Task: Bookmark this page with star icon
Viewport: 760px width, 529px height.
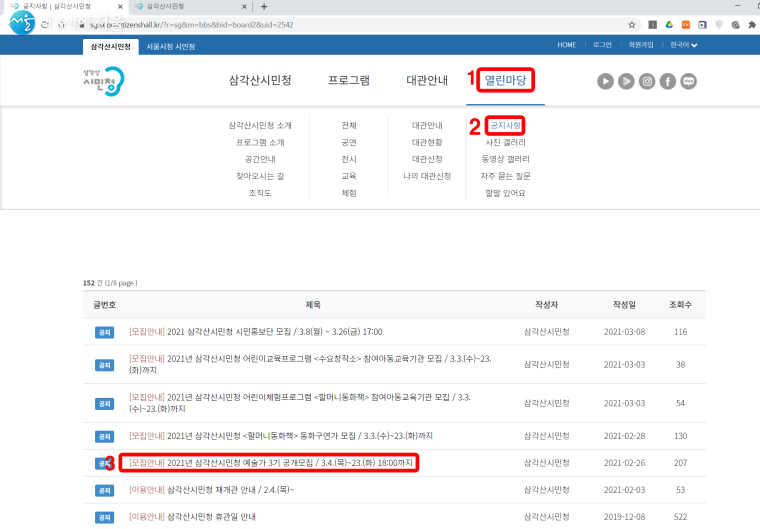Action: click(632, 24)
